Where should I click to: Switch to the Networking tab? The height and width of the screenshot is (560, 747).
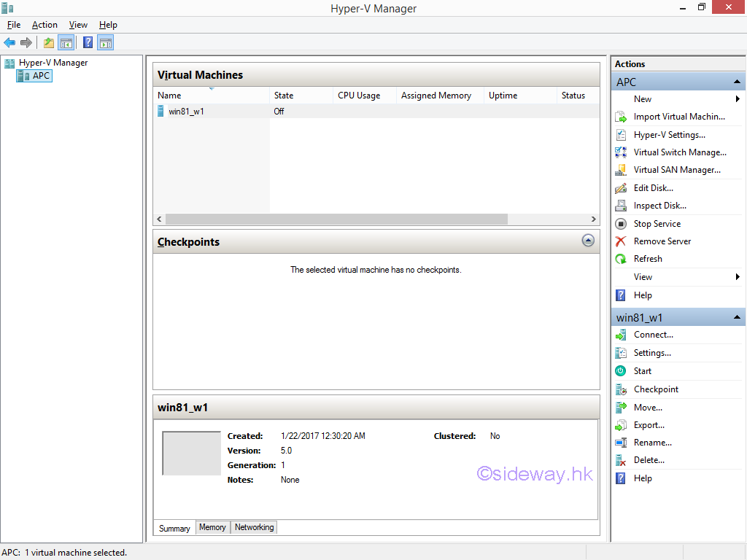(254, 527)
